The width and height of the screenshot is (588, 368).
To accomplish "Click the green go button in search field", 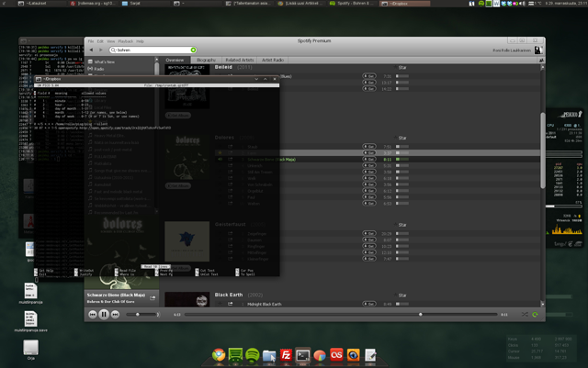I will (193, 50).
